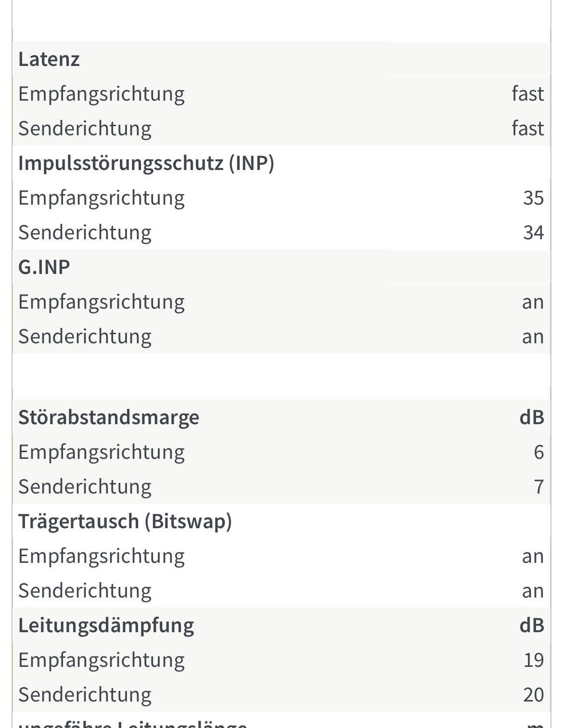Select the Störabstandsmarge Senderichtung value 7
Screen dimensions: 563x728
point(539,487)
